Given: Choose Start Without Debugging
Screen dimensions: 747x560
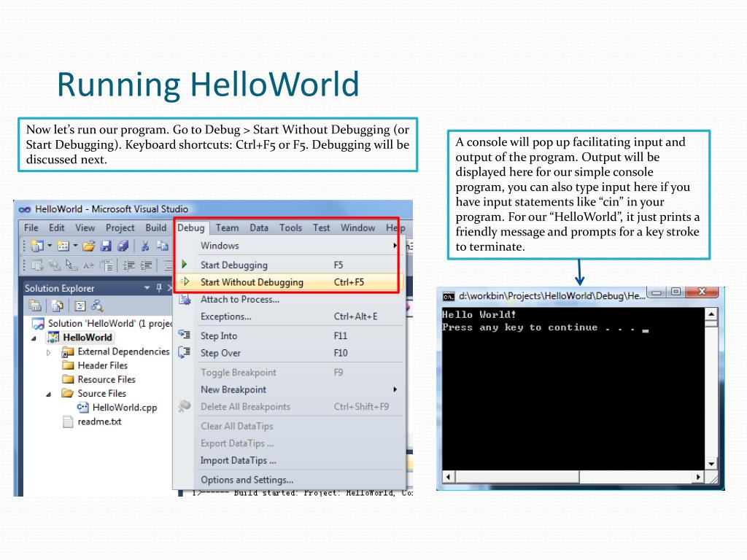Looking at the screenshot, I should pyautogui.click(x=288, y=282).
